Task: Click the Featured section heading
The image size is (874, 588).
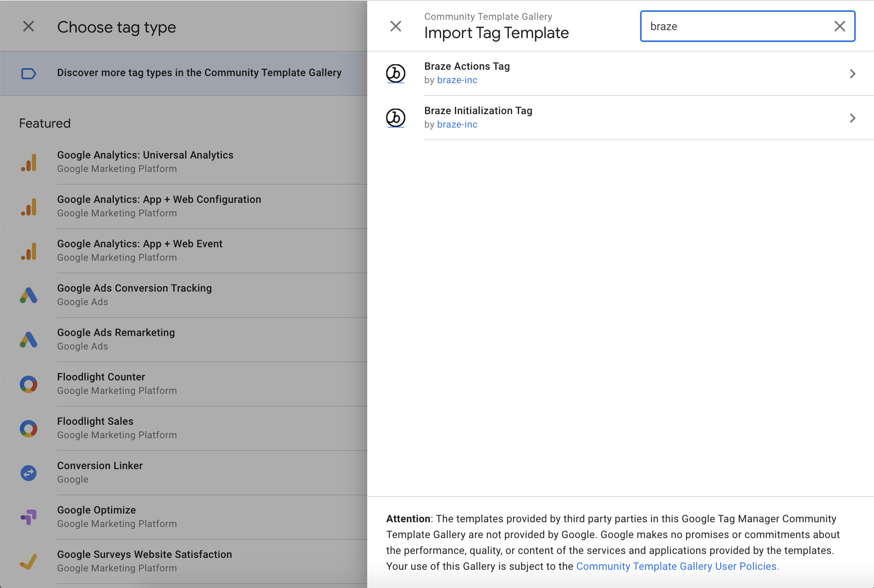Action: click(x=45, y=123)
